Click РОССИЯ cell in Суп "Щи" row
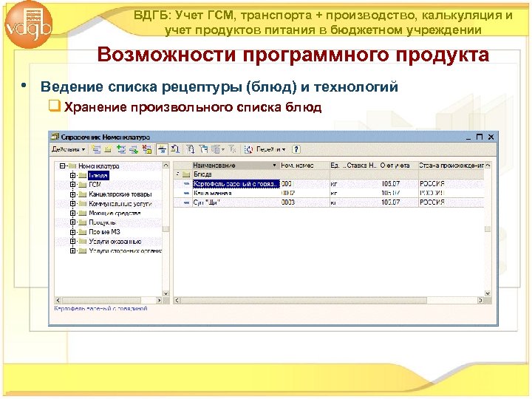Viewport: 532px width, 399px height. tap(451, 202)
